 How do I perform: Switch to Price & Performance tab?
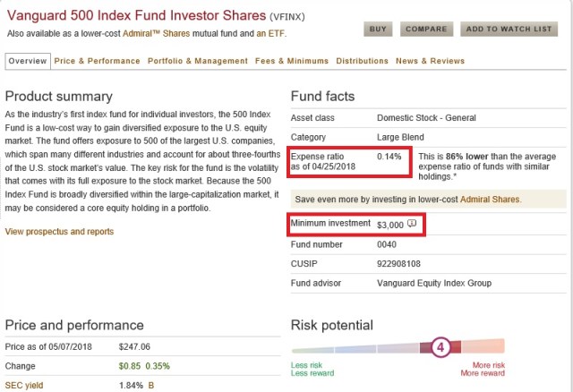tap(97, 61)
